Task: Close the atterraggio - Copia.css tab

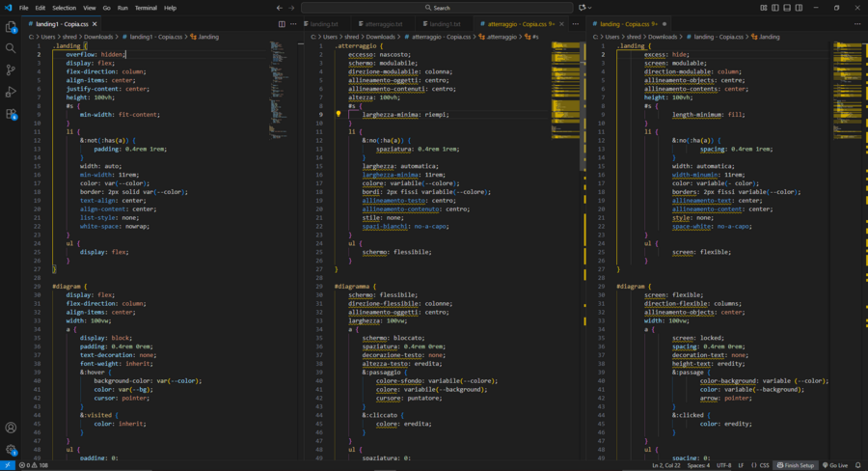Action: pos(561,24)
